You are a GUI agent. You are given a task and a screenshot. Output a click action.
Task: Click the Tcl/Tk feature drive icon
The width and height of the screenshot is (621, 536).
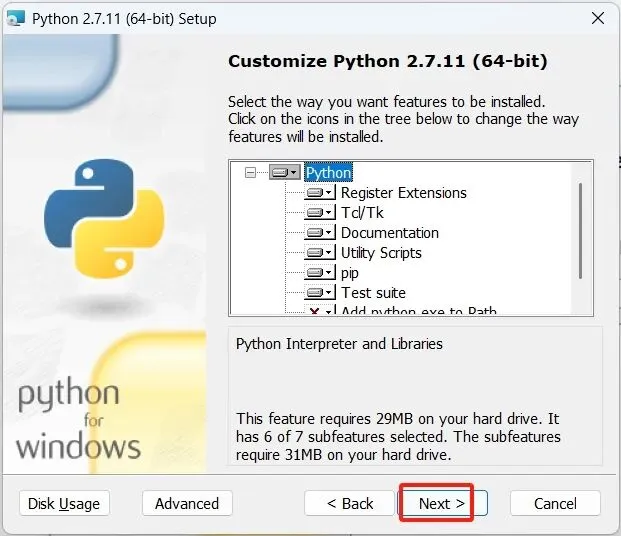point(320,213)
